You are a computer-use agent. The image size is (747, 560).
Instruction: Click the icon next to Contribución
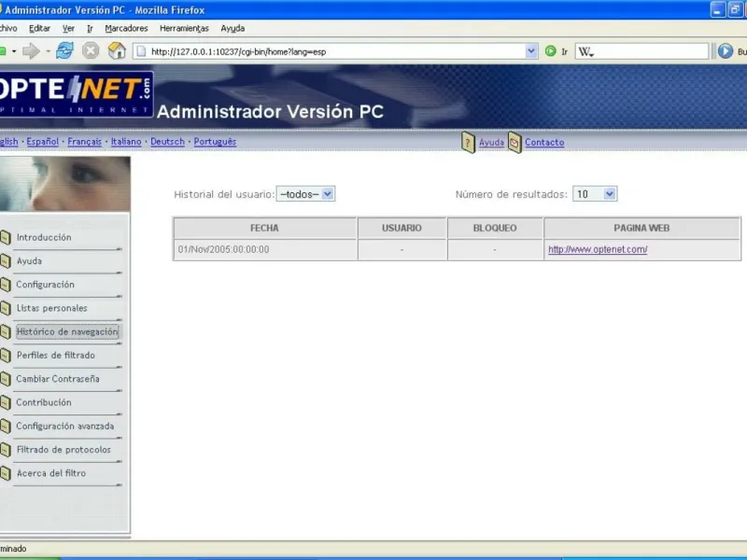pos(6,402)
